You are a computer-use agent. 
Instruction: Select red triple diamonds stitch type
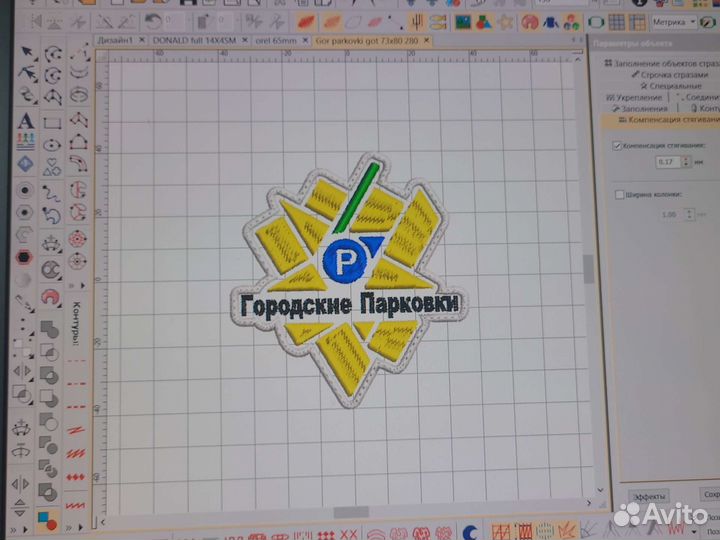(x=76, y=478)
